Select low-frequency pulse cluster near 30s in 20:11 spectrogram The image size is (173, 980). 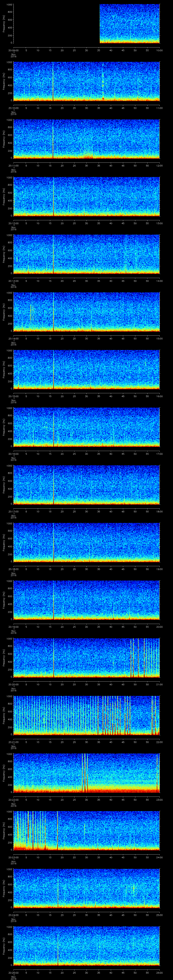coord(88,155)
